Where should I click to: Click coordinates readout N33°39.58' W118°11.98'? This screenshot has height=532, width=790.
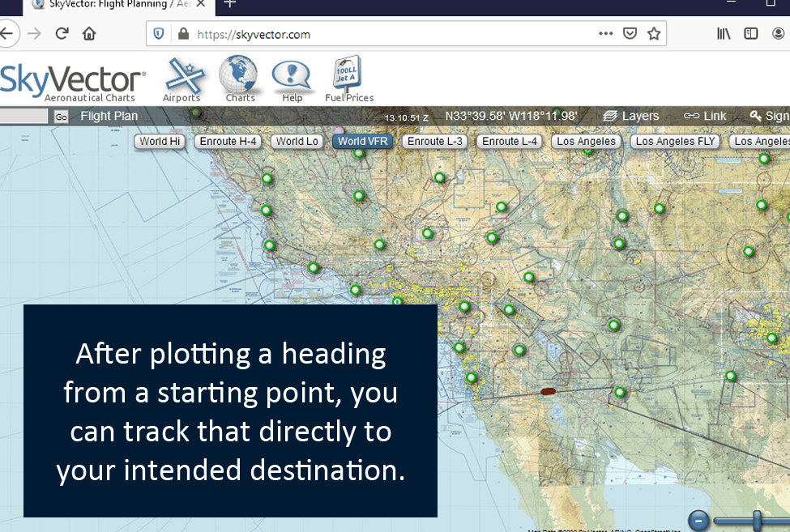tap(511, 116)
